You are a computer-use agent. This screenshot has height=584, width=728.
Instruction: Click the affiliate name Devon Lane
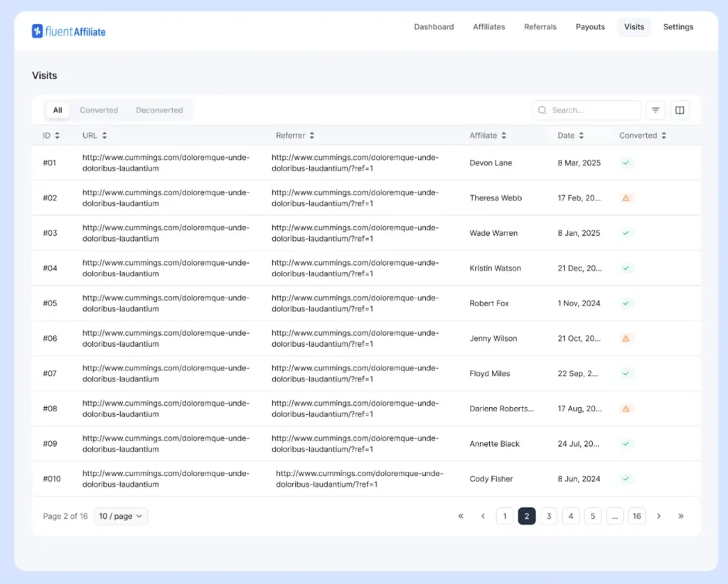(491, 163)
